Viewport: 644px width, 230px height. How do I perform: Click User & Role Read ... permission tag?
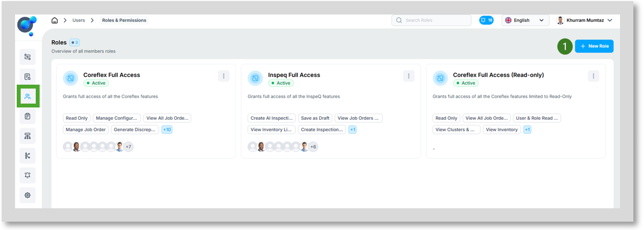537,118
